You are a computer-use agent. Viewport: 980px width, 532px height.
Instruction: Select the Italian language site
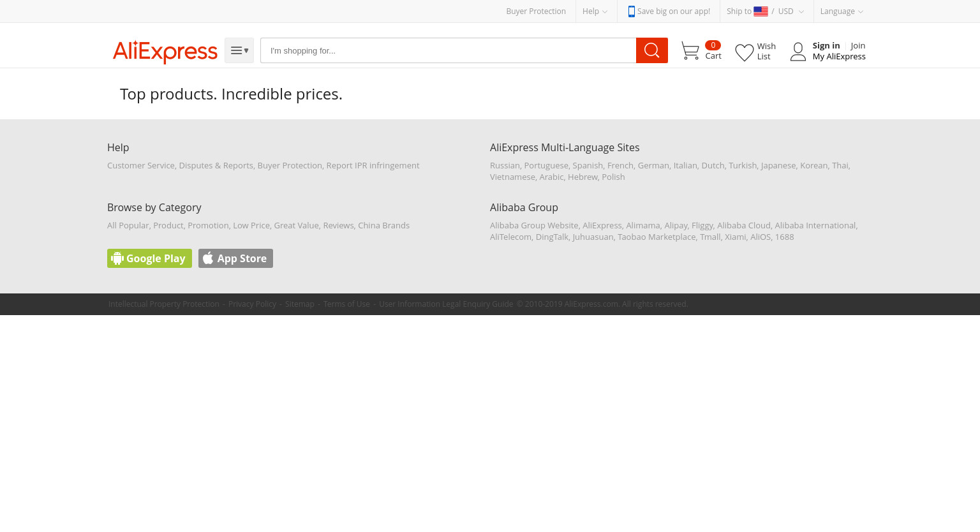[685, 165]
